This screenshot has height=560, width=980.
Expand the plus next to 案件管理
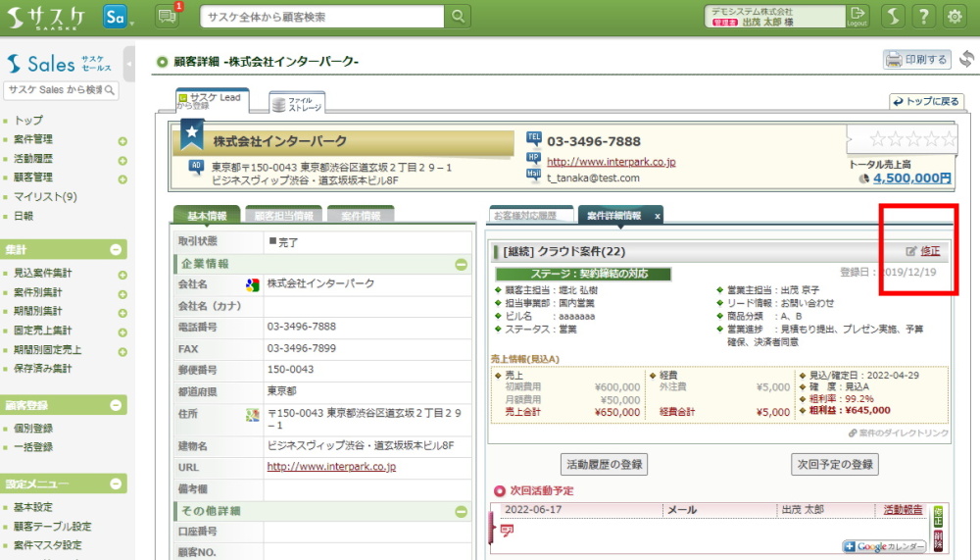pos(122,140)
